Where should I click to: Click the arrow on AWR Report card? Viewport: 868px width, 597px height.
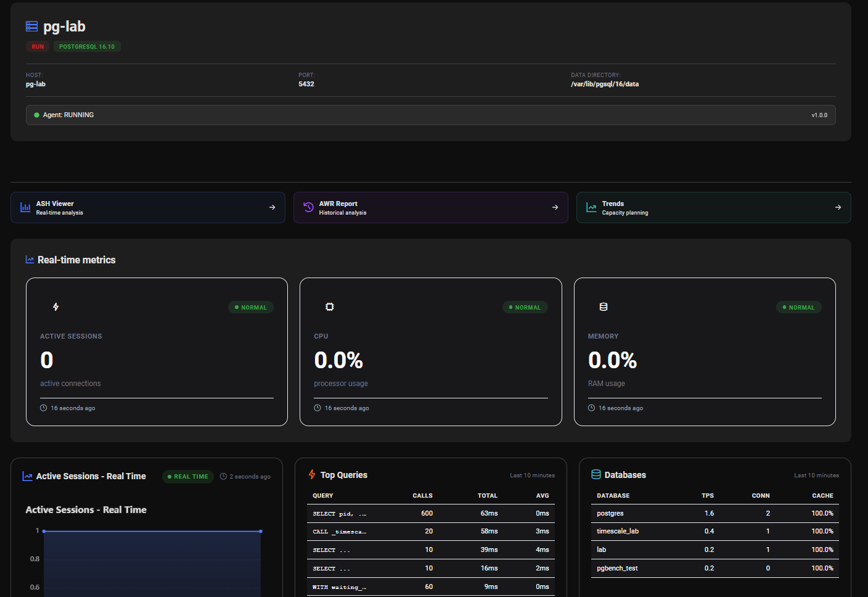point(555,207)
